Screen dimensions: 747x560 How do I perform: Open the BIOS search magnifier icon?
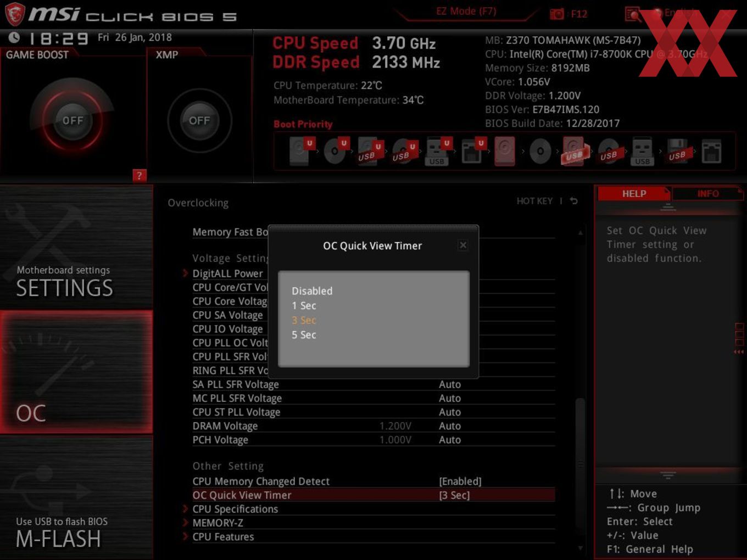(633, 14)
